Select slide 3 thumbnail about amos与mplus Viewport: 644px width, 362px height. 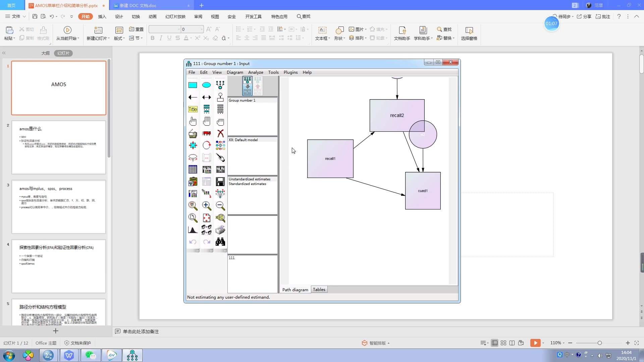59,207
